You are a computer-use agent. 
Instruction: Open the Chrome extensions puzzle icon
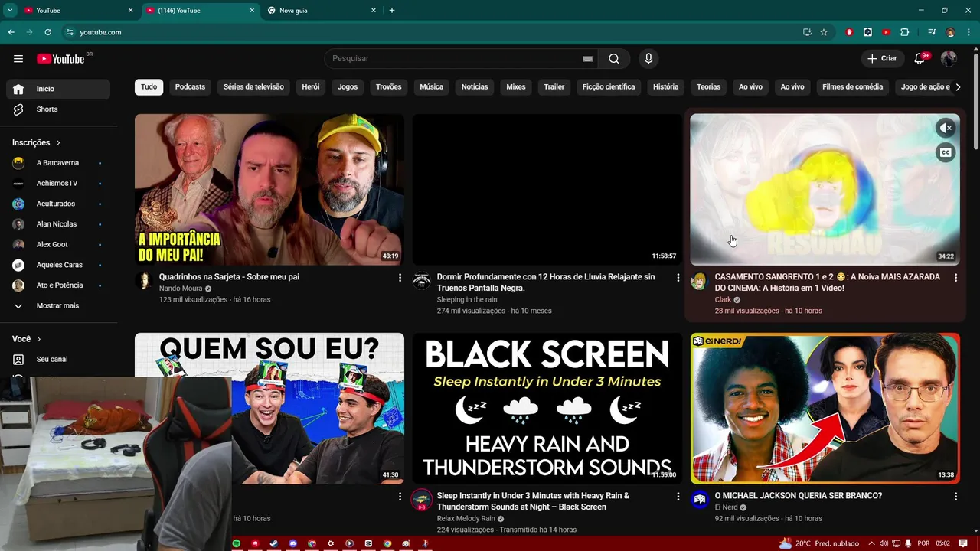905,32
